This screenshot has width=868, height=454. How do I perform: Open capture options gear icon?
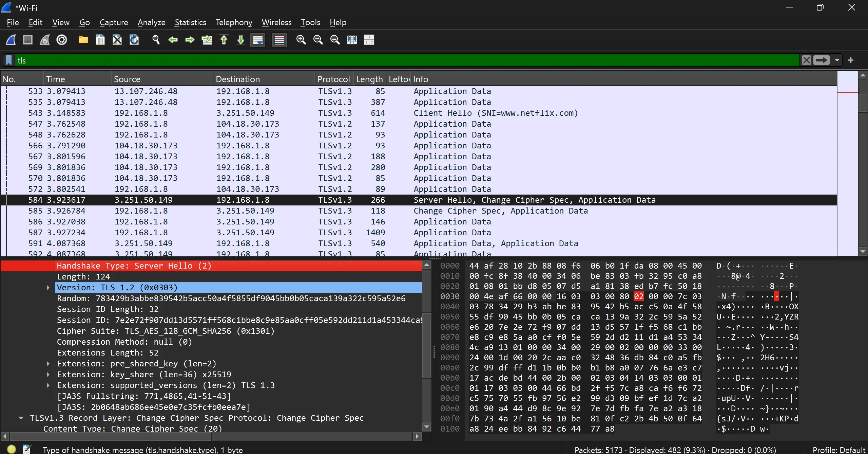[62, 40]
